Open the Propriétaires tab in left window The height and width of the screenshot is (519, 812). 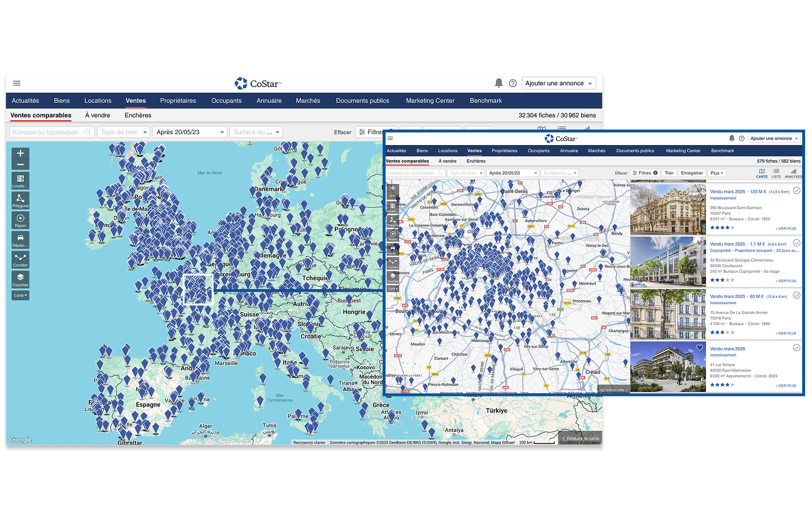click(x=178, y=100)
